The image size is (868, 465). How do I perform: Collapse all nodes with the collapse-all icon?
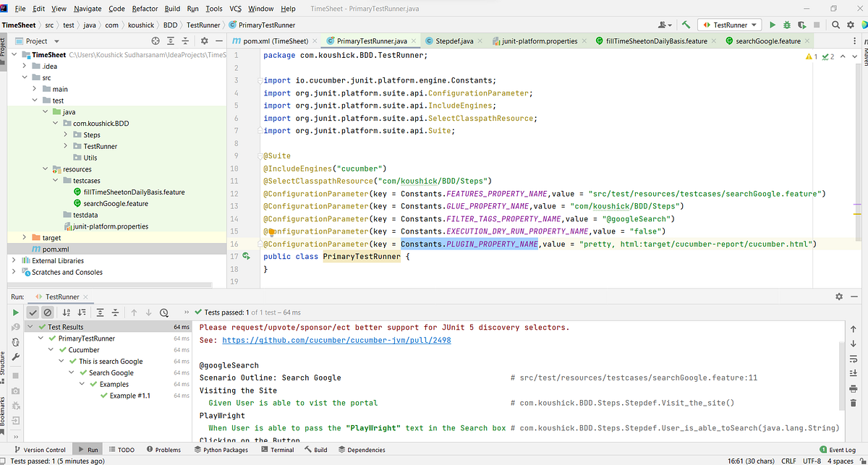pos(115,312)
